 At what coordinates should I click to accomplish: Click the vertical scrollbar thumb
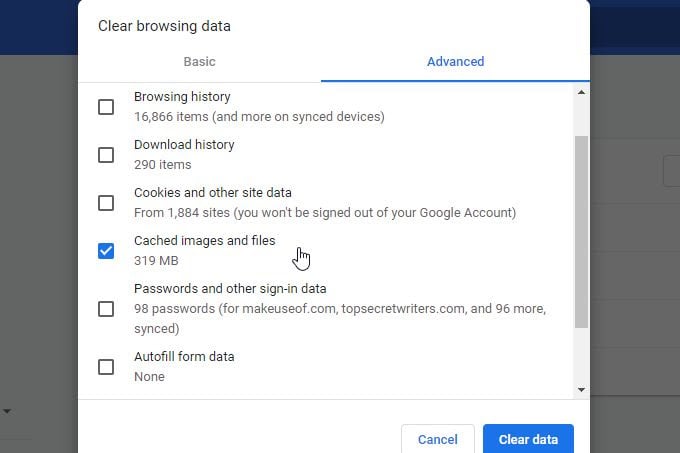(581, 230)
